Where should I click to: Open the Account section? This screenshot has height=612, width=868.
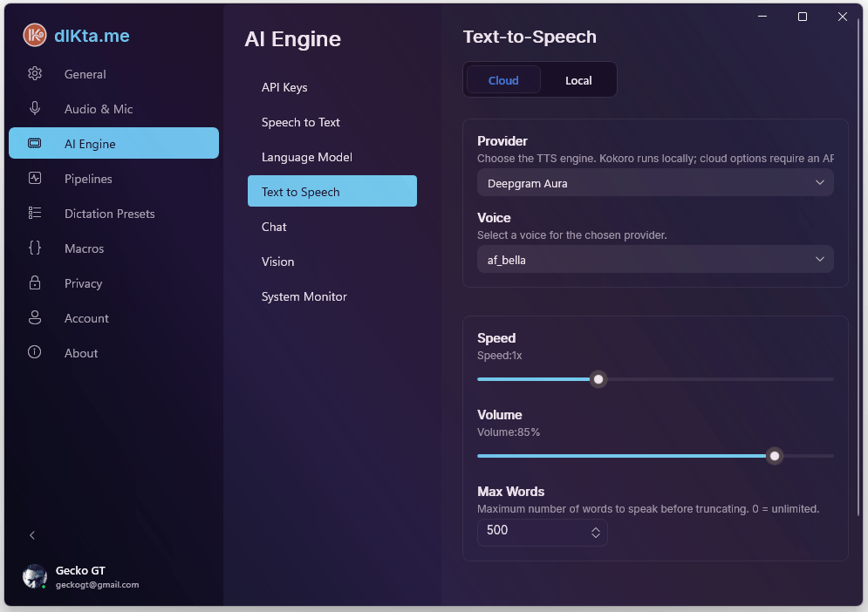point(114,318)
